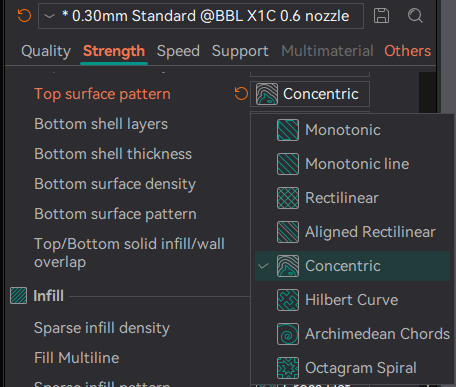Click the Hilbert Curve pattern icon
The width and height of the screenshot is (456, 387).
point(288,300)
